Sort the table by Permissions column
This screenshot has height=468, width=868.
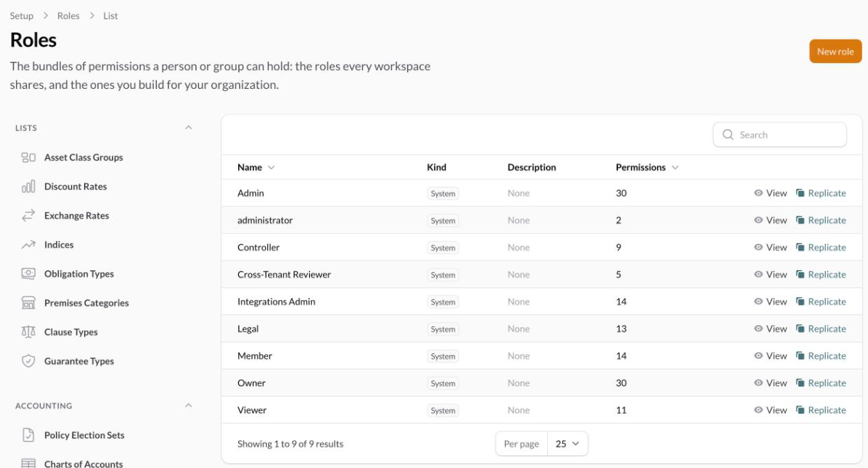tap(647, 167)
